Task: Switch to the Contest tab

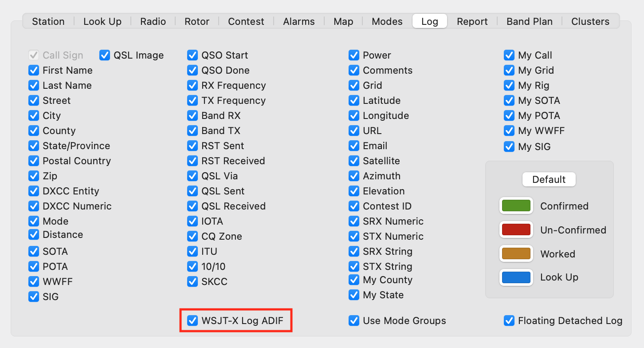Action: (246, 21)
